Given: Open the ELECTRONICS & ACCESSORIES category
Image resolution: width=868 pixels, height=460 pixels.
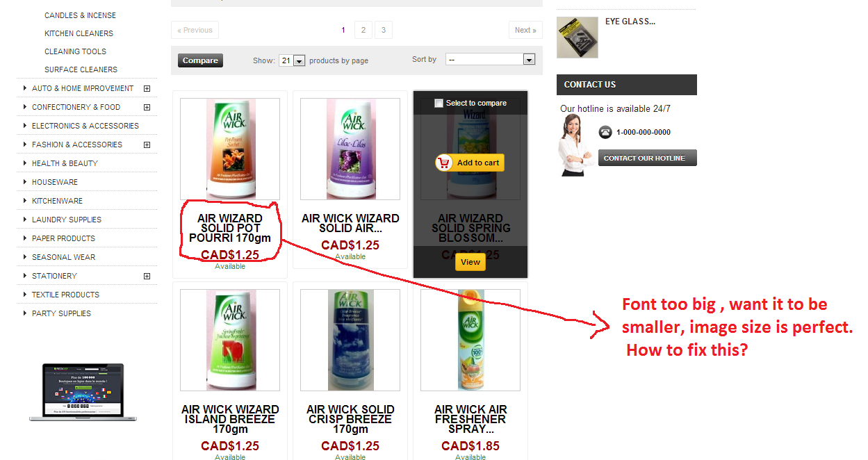Looking at the screenshot, I should point(85,126).
